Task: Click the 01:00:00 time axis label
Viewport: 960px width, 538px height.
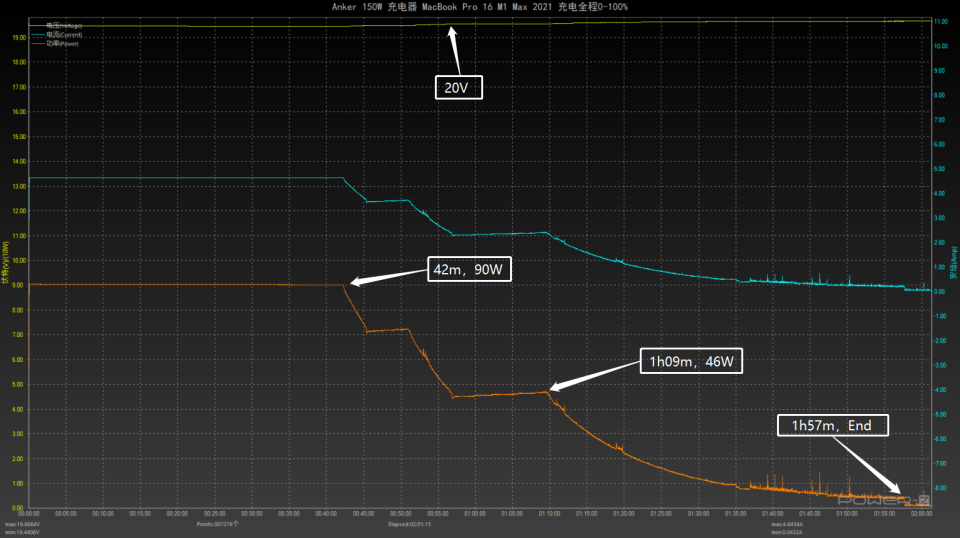Action: [x=474, y=514]
